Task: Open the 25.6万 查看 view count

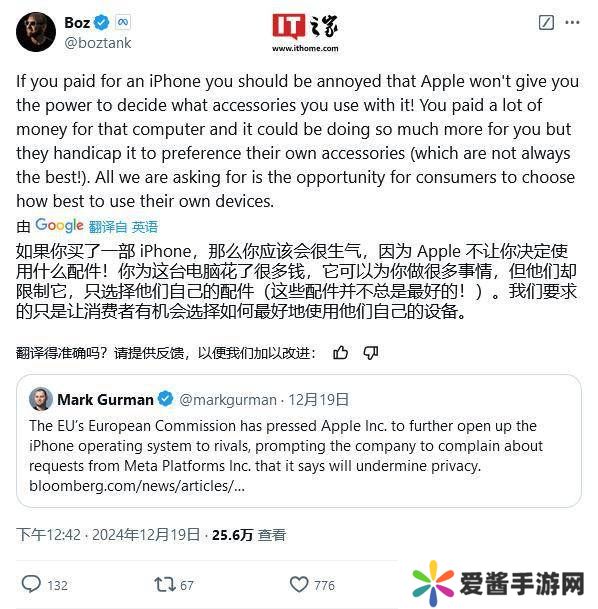Action: 249,535
